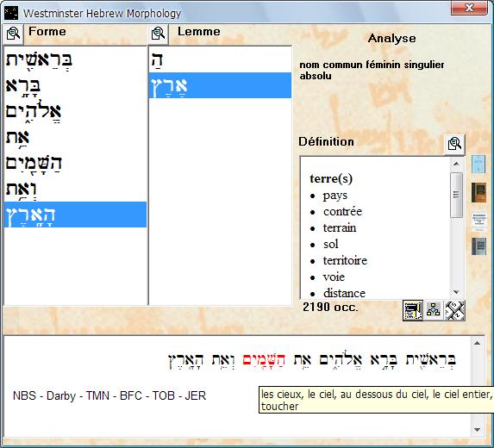Screen dimensions: 494x448
Task: Click the definition scrollbar up arrow
Action: click(x=456, y=164)
